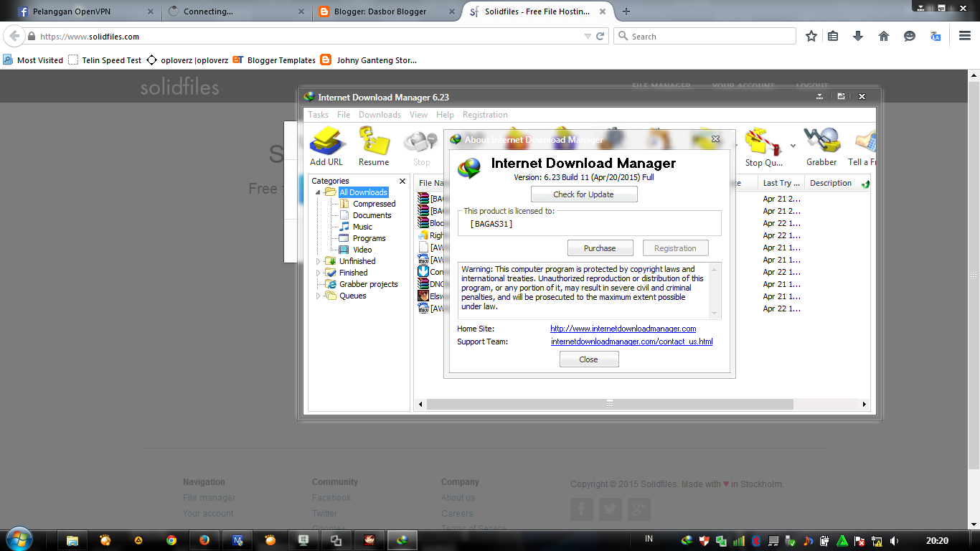The height and width of the screenshot is (551, 980).
Task: Click the Finished folder icon
Action: click(330, 273)
